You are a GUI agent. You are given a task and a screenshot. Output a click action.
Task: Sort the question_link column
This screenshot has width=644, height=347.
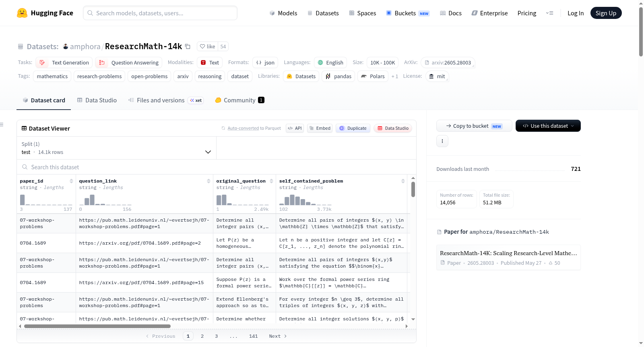pyautogui.click(x=208, y=181)
